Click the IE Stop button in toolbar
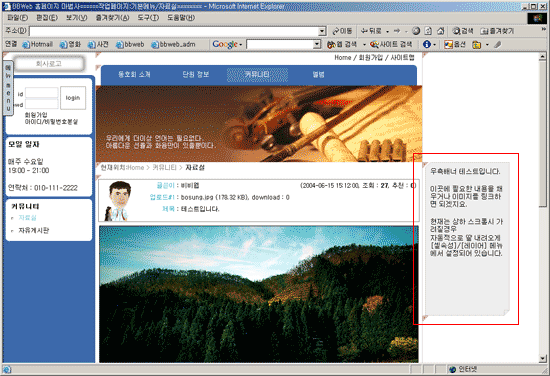The height and width of the screenshot is (376, 550). click(x=416, y=31)
